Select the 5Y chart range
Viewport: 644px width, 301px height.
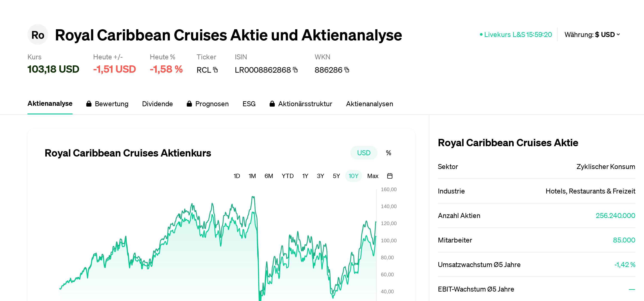(336, 176)
